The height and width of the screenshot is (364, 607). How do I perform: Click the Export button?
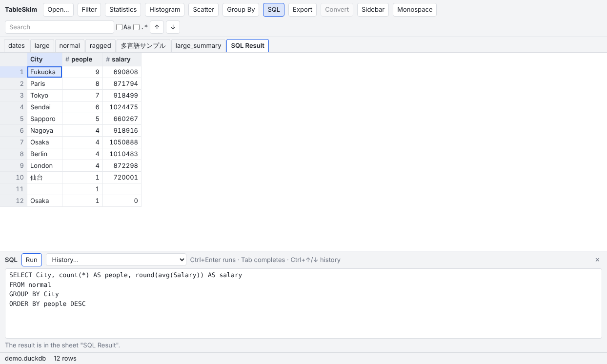point(303,10)
